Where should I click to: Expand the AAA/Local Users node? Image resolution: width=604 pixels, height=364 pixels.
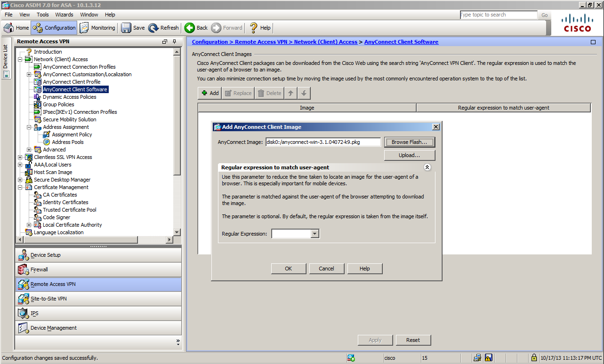coord(20,165)
